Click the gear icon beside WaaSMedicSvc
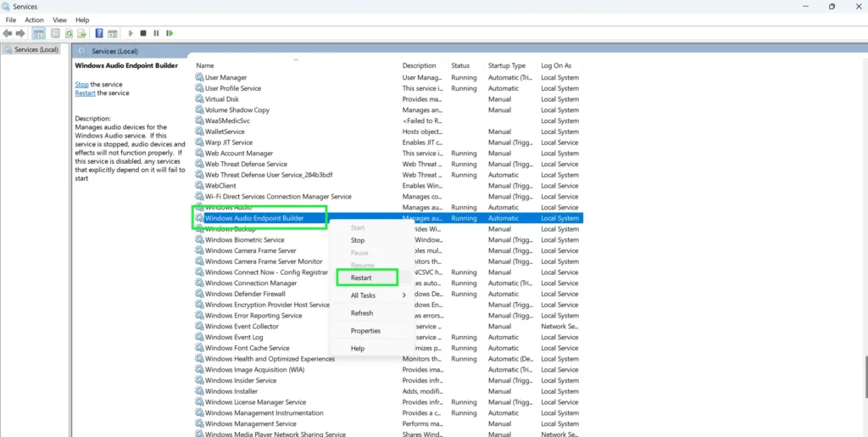 tap(199, 120)
